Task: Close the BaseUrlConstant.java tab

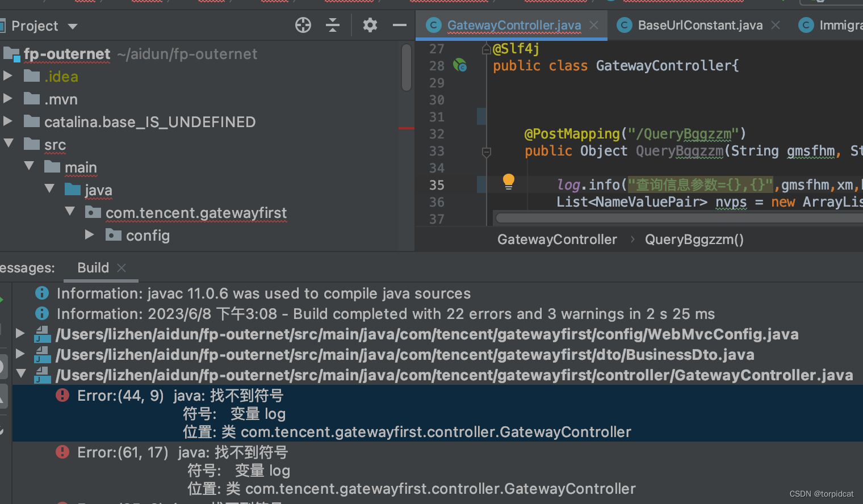Action: pyautogui.click(x=776, y=26)
